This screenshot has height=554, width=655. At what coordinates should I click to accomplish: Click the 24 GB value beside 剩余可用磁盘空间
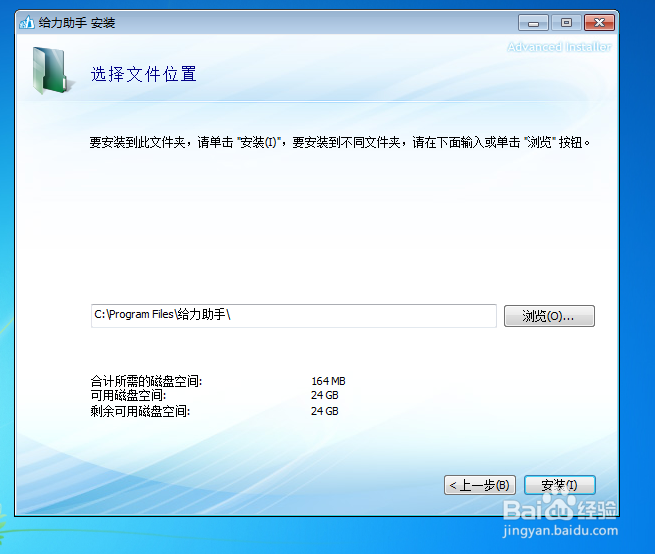click(x=325, y=411)
